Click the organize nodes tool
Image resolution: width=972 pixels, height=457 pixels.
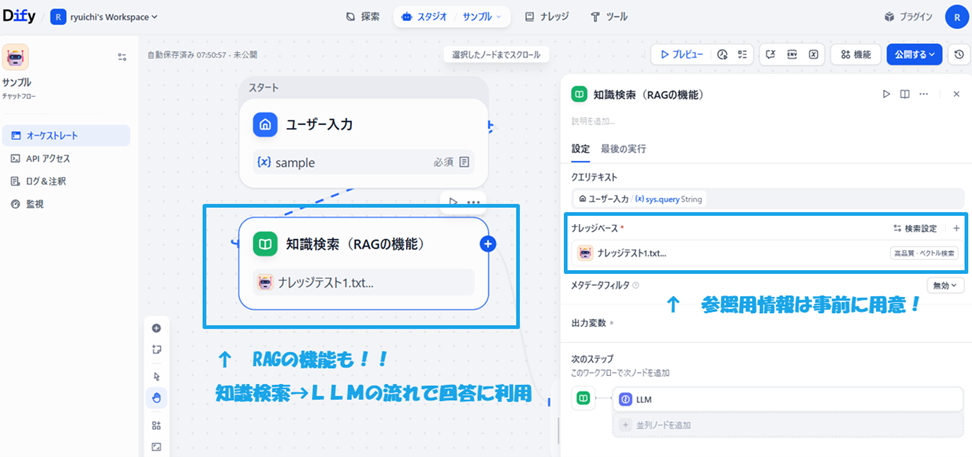pos(156,425)
